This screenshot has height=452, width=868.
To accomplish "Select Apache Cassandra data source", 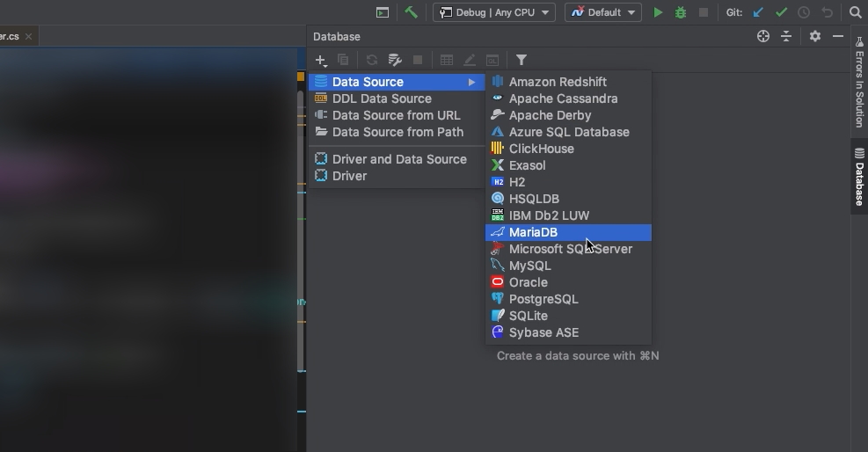I will pos(568,98).
